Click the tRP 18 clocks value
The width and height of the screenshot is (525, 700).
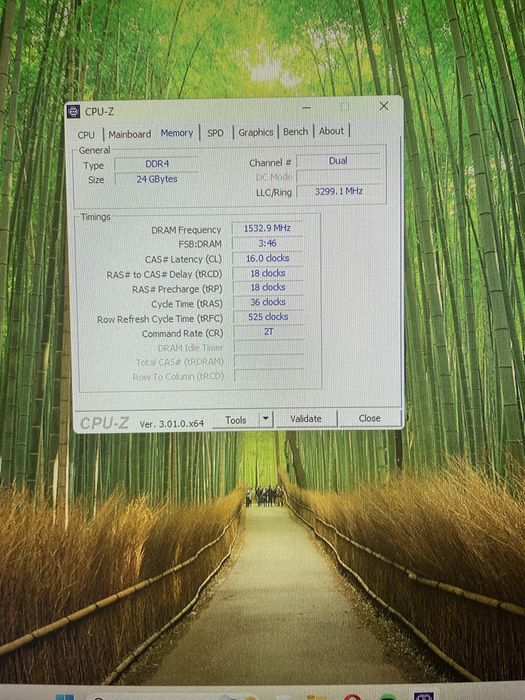268,288
